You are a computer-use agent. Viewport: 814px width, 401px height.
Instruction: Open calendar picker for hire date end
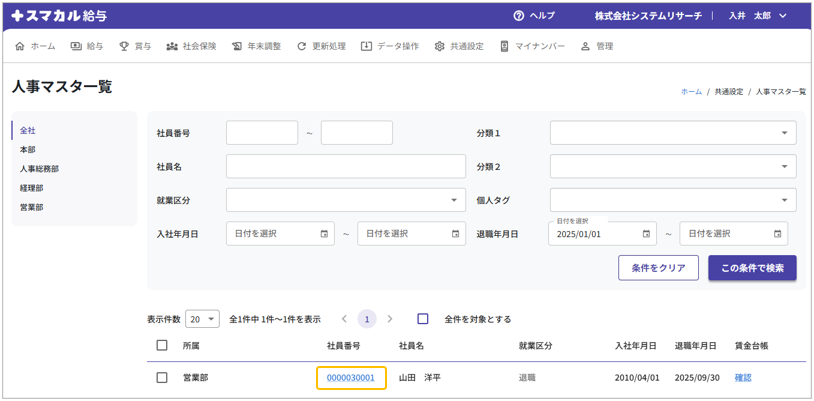(x=455, y=234)
